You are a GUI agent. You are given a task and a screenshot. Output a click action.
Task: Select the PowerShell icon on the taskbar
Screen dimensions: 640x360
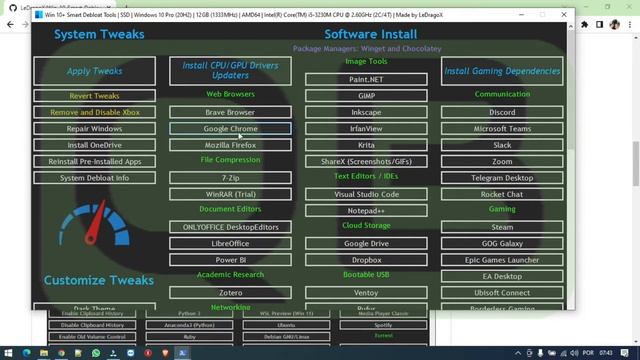coord(182,353)
